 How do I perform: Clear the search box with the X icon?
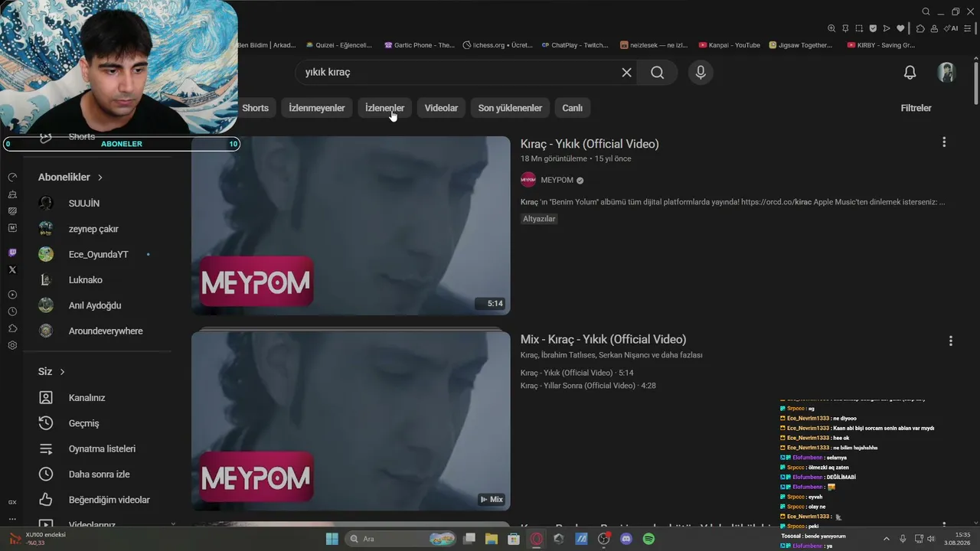click(x=626, y=72)
